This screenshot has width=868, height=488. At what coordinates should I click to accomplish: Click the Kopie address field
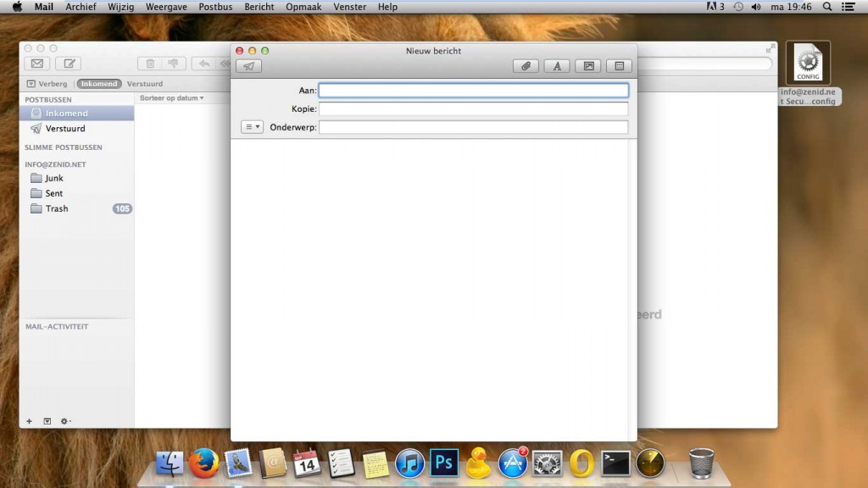[x=473, y=108]
